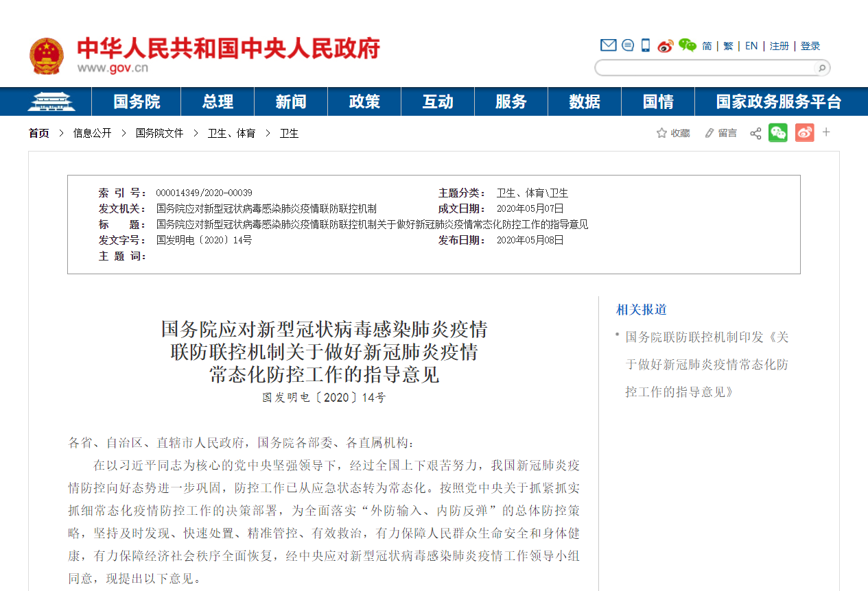Share to Weibo via red button
This screenshot has height=591, width=868.
[804, 132]
